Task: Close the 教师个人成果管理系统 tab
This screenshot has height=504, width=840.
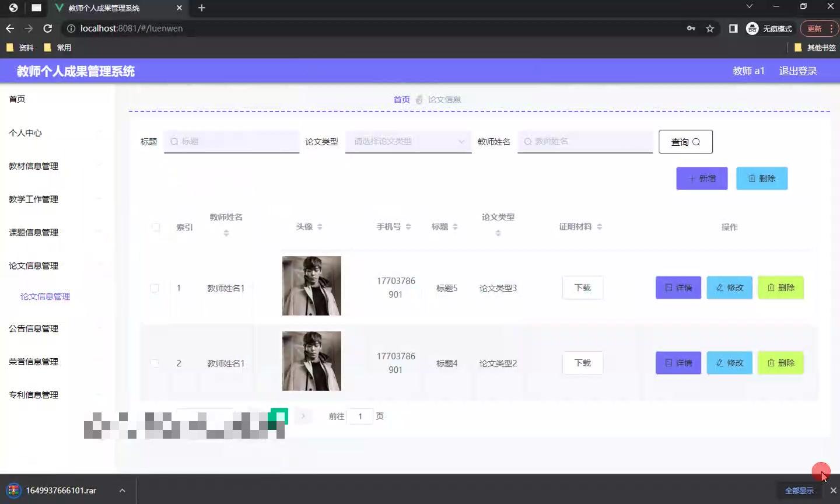Action: point(179,8)
